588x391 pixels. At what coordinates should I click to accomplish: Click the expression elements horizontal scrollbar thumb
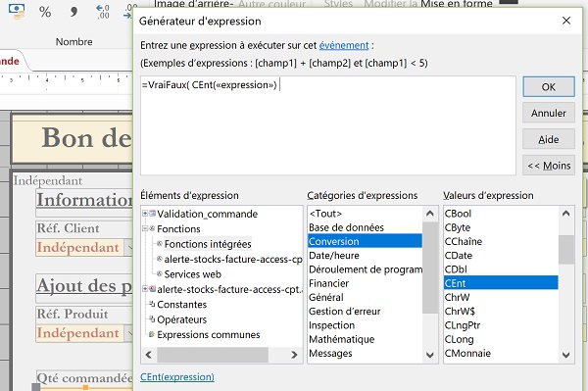click(213, 355)
